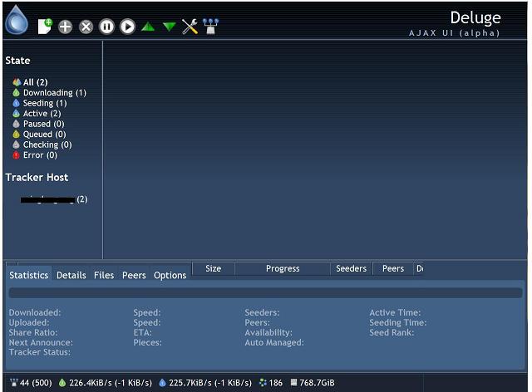Click download speed 226.4KiB/s in status bar
Screen dimensions: 532x392
(106, 383)
